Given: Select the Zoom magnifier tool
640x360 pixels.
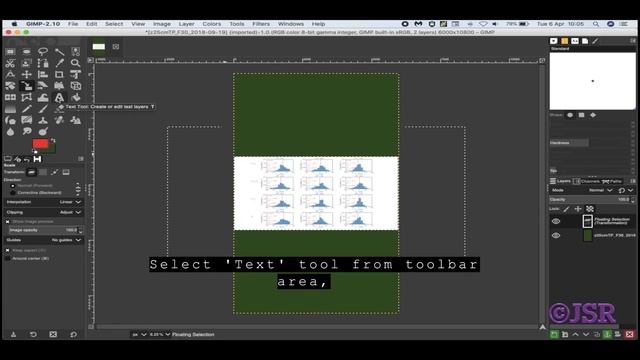Looking at the screenshot, I should [x=76, y=63].
